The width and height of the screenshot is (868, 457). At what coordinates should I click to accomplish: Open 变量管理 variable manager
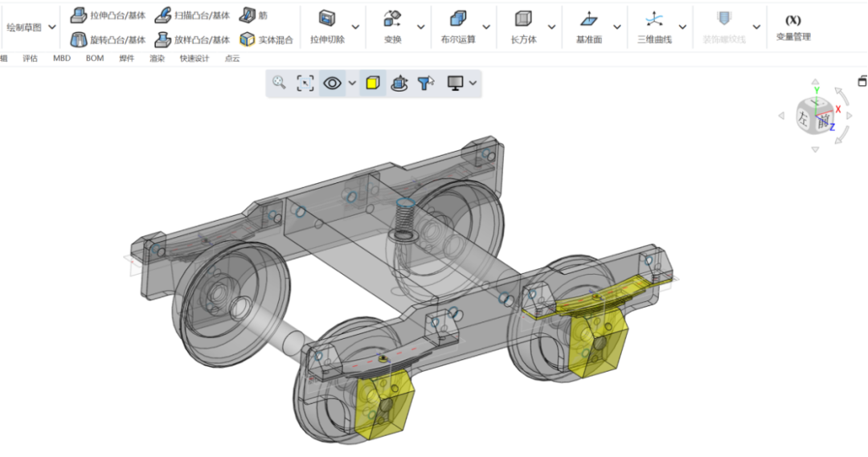792,27
